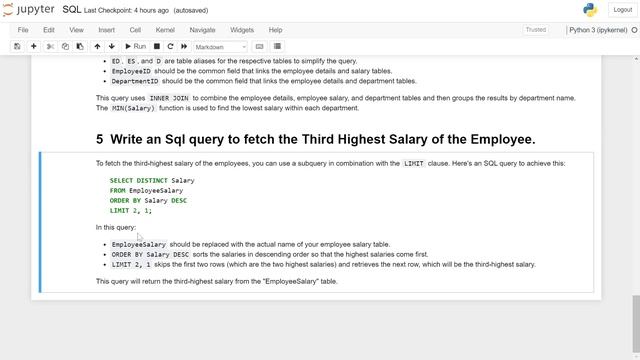Click the scrollbar up arrow
This screenshot has height=360, width=640.
click(636, 59)
